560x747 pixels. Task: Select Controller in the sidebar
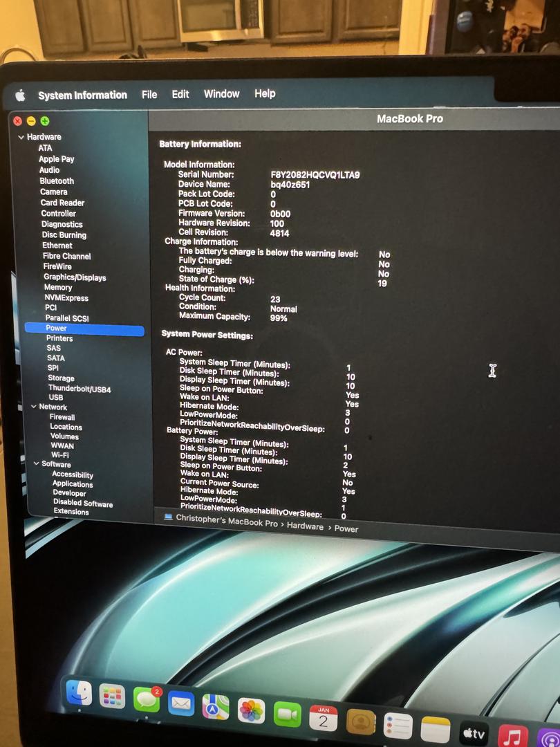58,214
